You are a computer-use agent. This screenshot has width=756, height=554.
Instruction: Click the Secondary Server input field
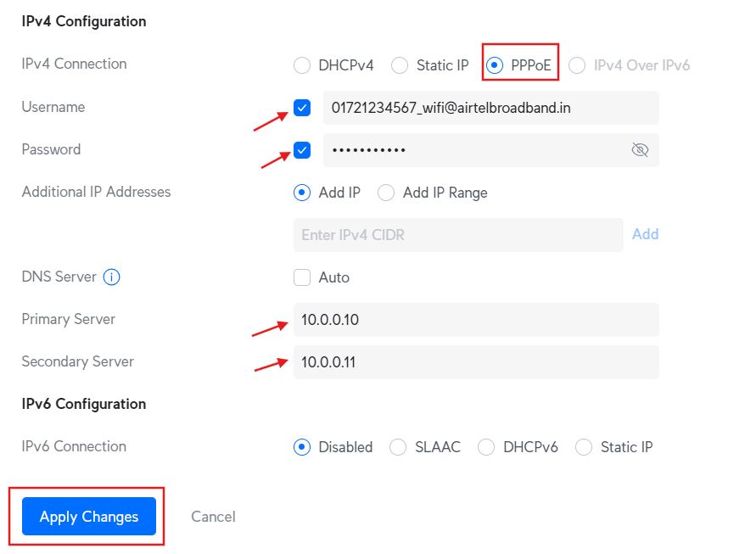coord(475,362)
